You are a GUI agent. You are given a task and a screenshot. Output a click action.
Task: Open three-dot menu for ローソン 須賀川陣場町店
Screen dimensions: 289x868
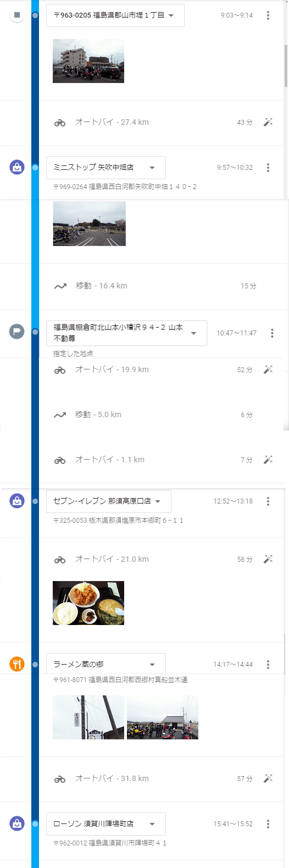(268, 824)
